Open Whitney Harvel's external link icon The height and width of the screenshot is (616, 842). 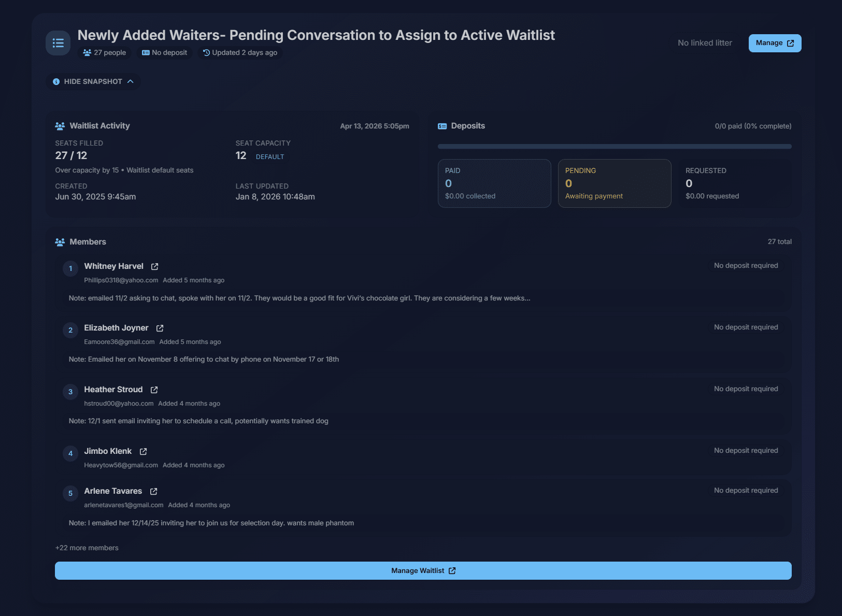(x=154, y=266)
